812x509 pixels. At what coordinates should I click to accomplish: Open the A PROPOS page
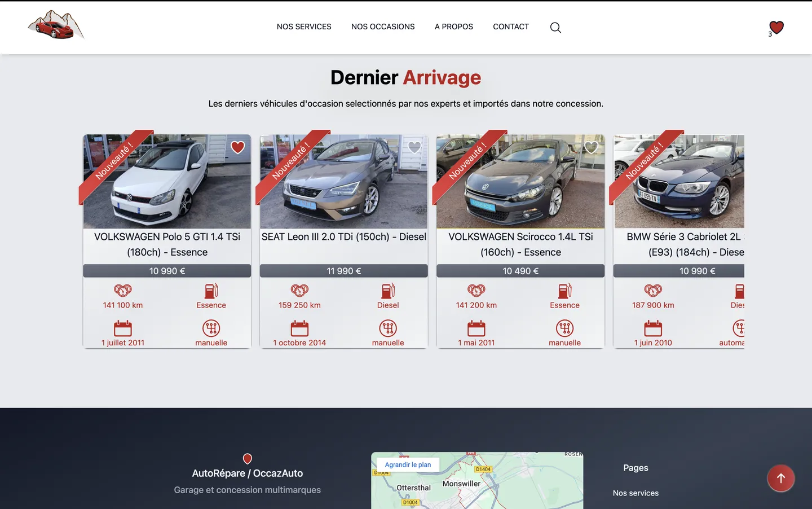[453, 27]
